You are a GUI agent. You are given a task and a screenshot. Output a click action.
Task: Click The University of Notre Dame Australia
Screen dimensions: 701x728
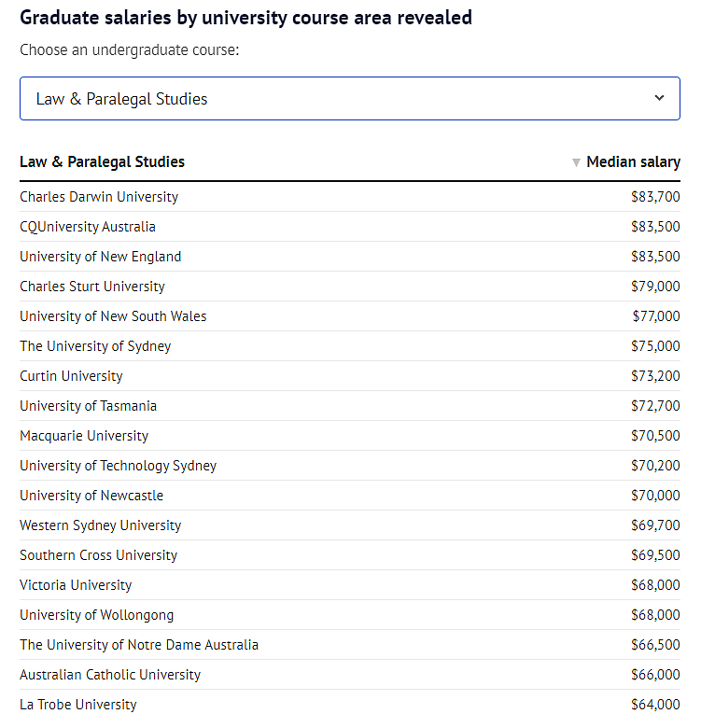pos(139,645)
